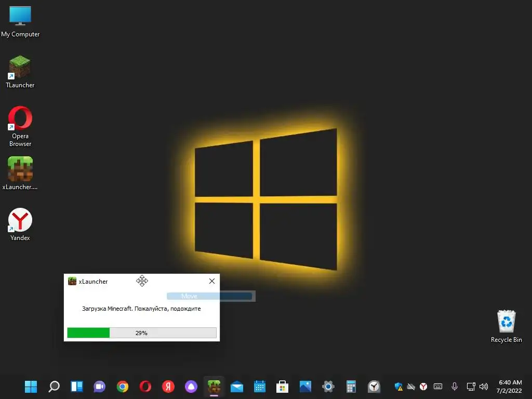Launch TLauncher desktop shortcut

coord(20,72)
